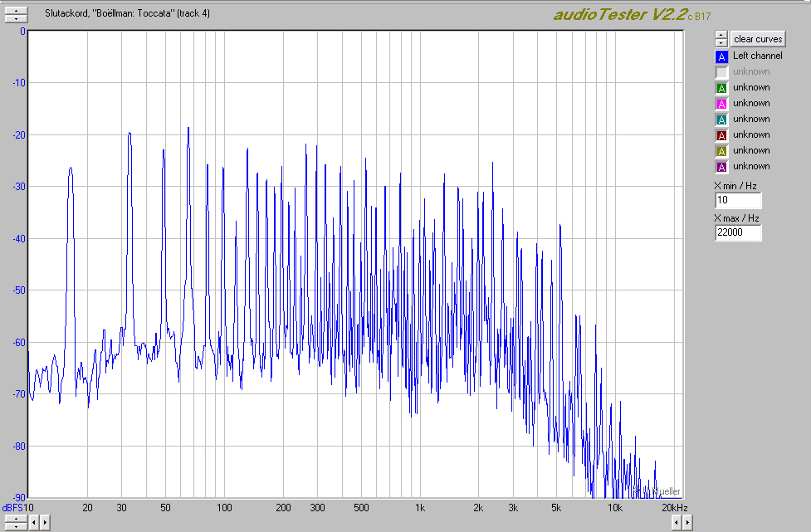Click the X max / Hz input field
Image resolution: width=811 pixels, height=532 pixels.
click(x=737, y=233)
